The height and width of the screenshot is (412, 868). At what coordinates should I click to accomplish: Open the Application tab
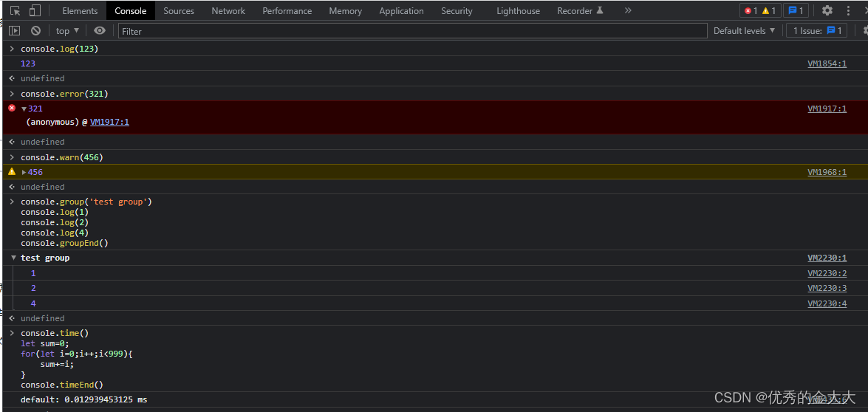[401, 11]
